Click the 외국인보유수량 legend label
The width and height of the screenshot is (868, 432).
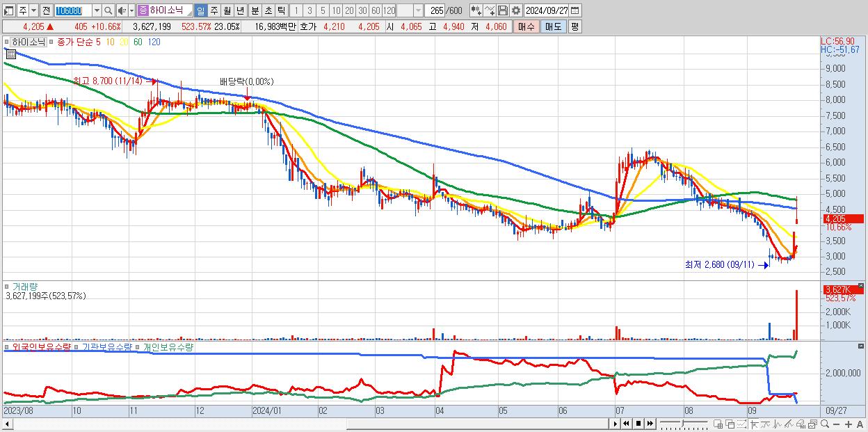(x=42, y=346)
